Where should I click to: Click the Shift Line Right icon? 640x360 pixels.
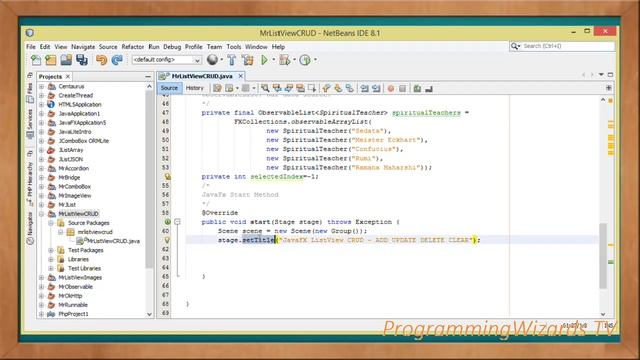(x=376, y=88)
